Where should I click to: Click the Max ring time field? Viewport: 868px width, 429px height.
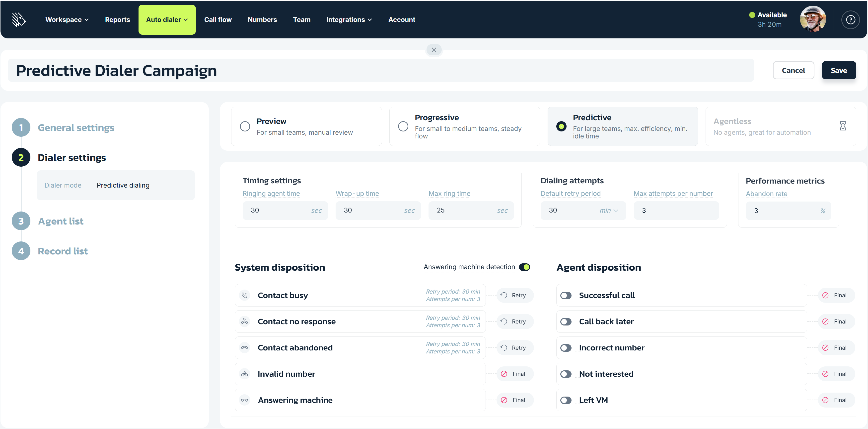click(x=471, y=211)
